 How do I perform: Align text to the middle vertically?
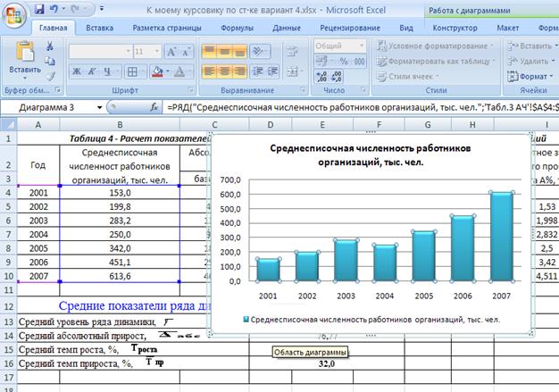click(224, 51)
